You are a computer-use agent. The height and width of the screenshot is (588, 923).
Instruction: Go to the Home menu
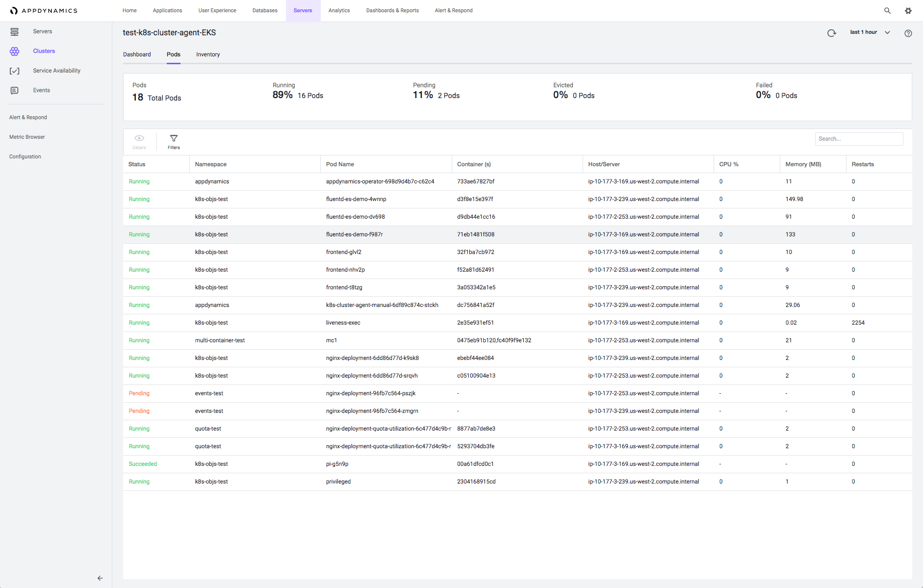point(129,10)
